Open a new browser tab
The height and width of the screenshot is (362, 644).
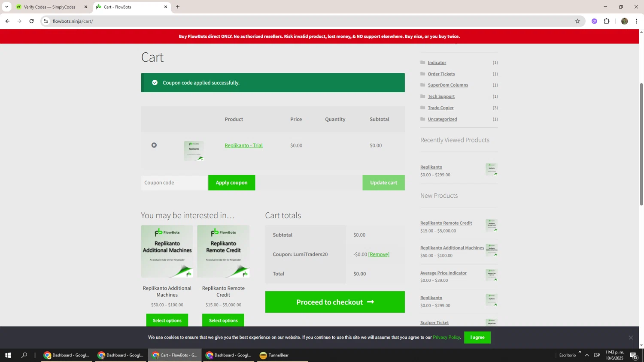(178, 7)
